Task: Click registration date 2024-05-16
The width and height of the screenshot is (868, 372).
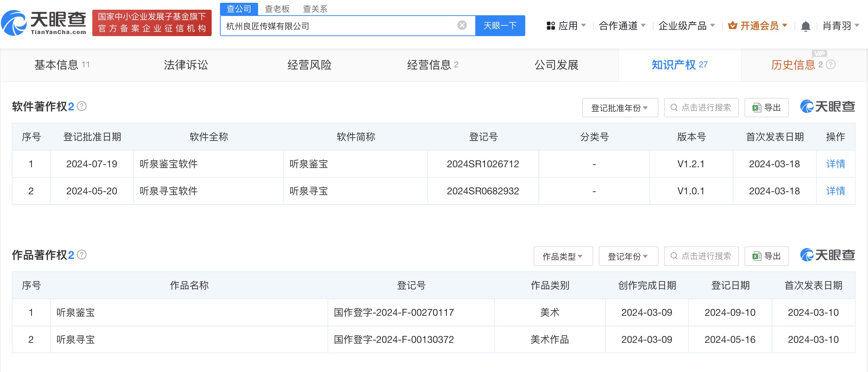Action: click(x=730, y=339)
